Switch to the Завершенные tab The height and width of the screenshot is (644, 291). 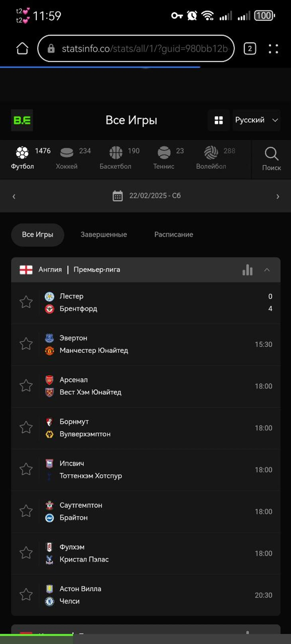[104, 234]
